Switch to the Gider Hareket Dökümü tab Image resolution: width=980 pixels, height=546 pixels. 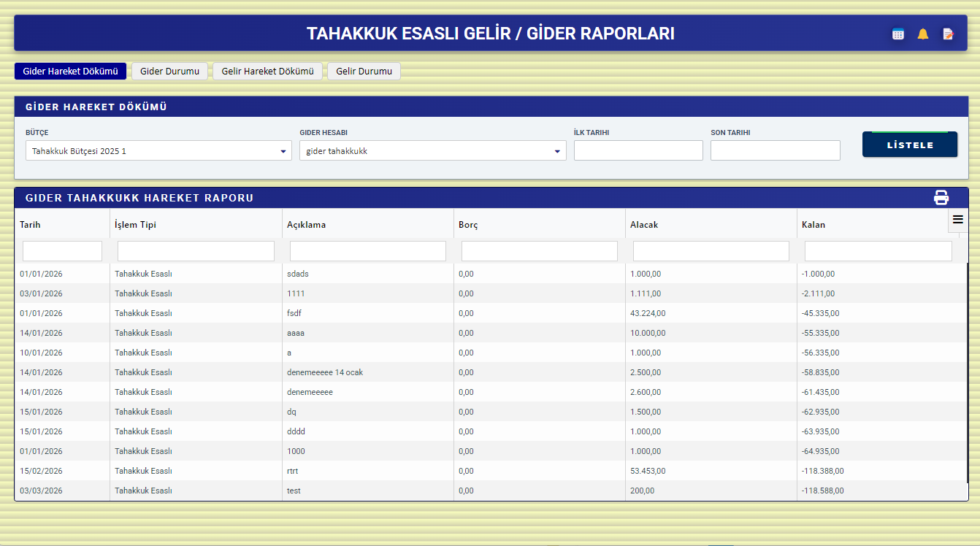(70, 71)
